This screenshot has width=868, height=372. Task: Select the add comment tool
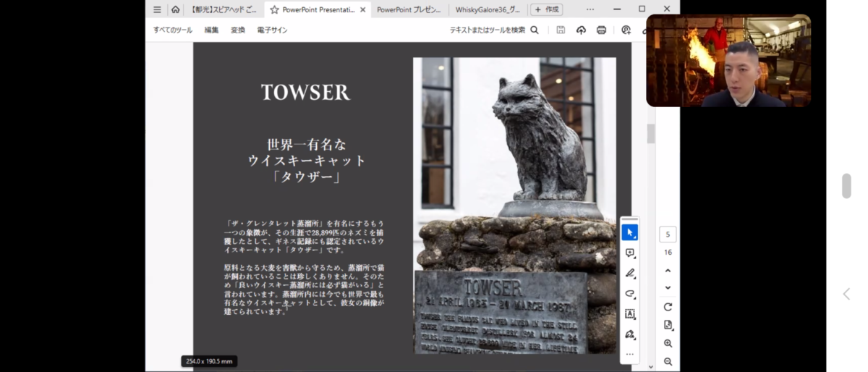[x=630, y=253]
